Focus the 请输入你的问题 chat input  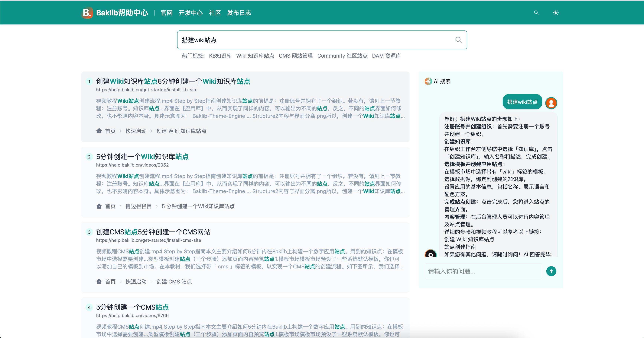(483, 271)
